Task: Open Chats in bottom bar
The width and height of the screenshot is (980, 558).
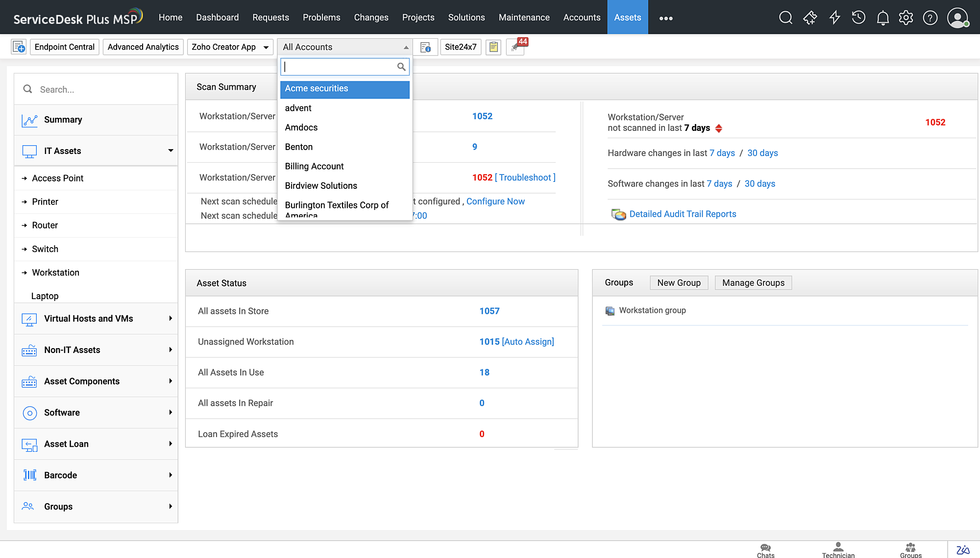Action: click(x=765, y=550)
